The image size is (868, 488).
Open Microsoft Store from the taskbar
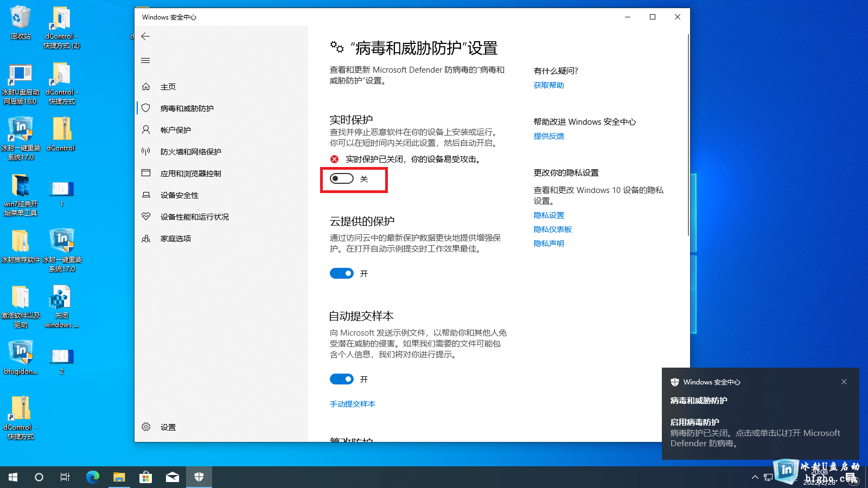point(145,477)
